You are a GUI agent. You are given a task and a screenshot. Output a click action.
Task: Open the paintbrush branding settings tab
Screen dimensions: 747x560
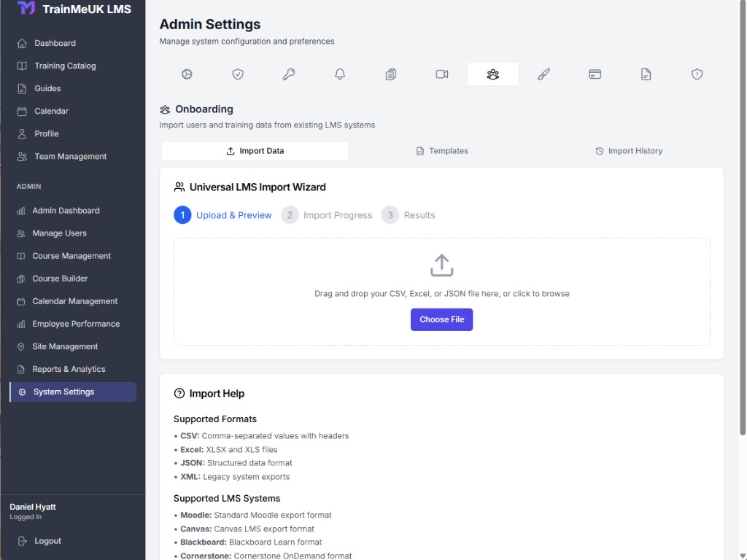click(x=543, y=74)
